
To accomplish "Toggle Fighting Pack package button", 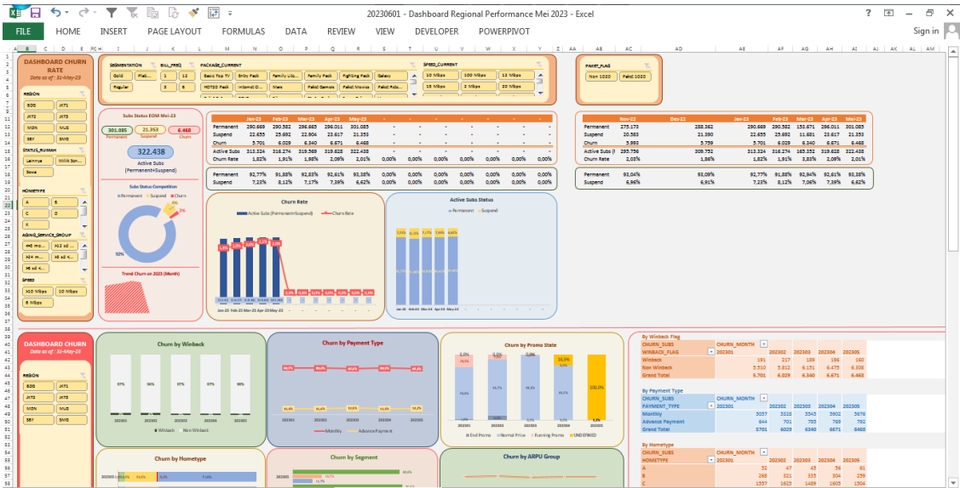I will (356, 76).
